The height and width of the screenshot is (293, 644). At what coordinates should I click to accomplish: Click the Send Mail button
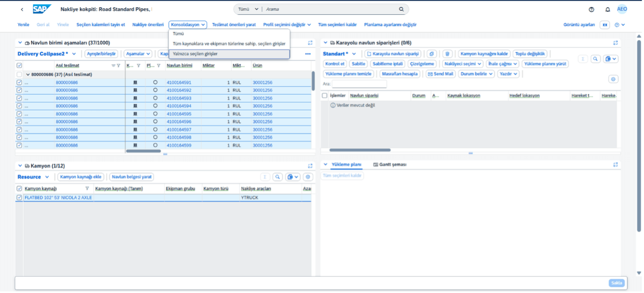click(x=441, y=74)
